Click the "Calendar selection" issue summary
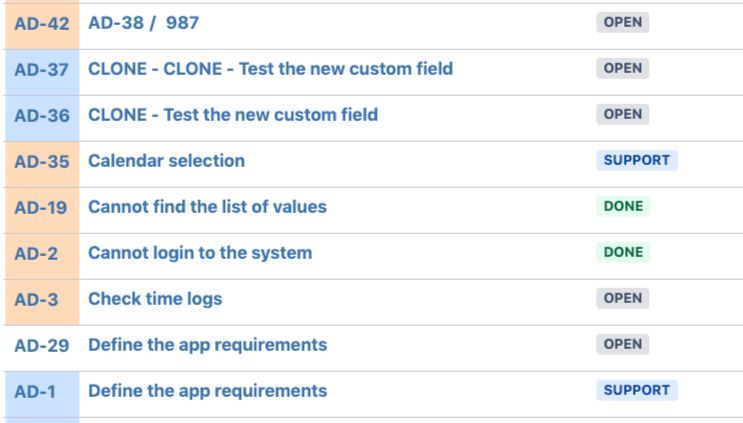The image size is (743, 423). click(166, 161)
